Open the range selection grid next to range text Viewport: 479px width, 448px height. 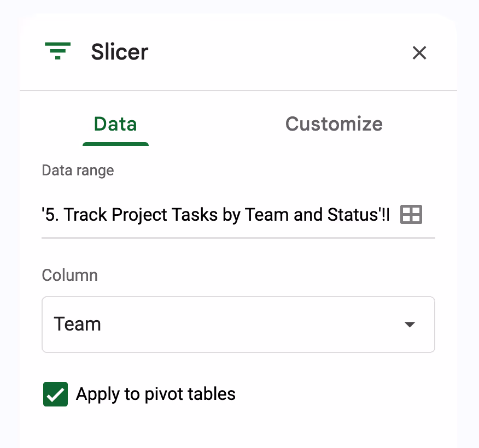click(x=411, y=214)
